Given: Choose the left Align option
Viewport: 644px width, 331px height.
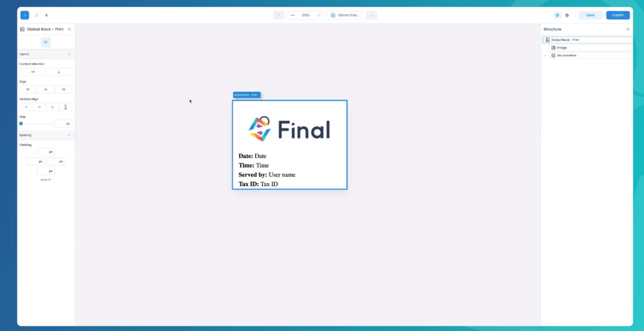Looking at the screenshot, I should 28,89.
